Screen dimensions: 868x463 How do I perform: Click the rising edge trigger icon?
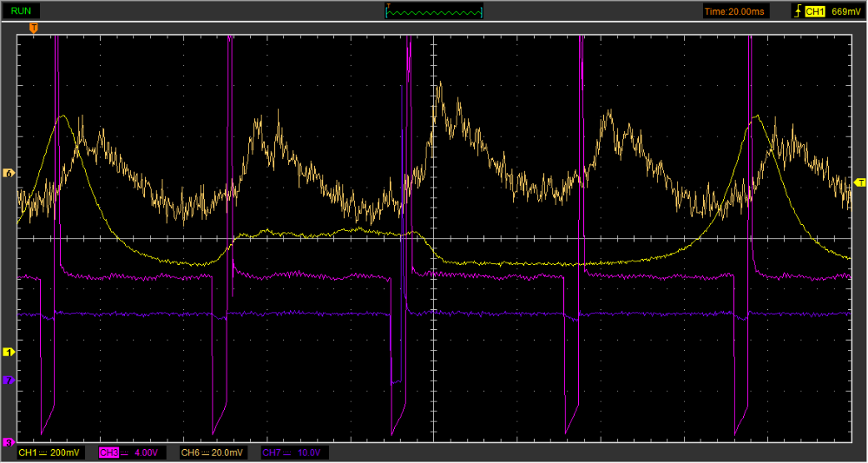tap(797, 11)
